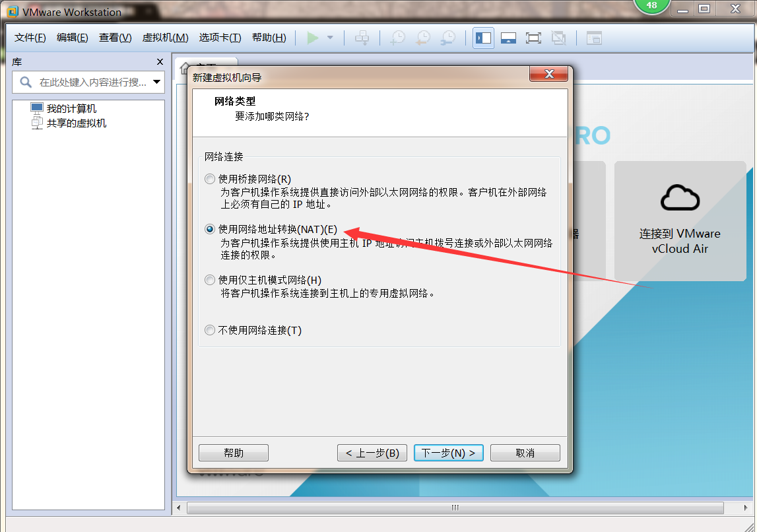The image size is (757, 532).
Task: Open the 文件(F) menu
Action: coord(30,38)
